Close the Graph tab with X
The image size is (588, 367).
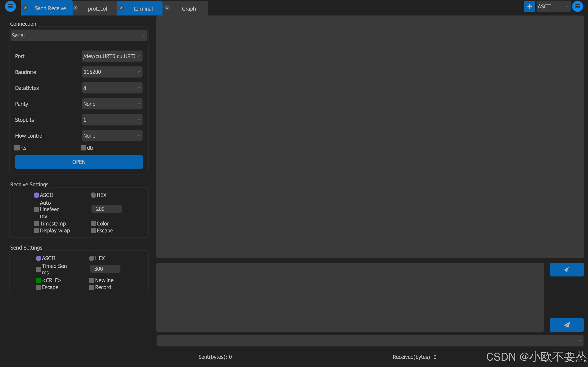pos(167,8)
